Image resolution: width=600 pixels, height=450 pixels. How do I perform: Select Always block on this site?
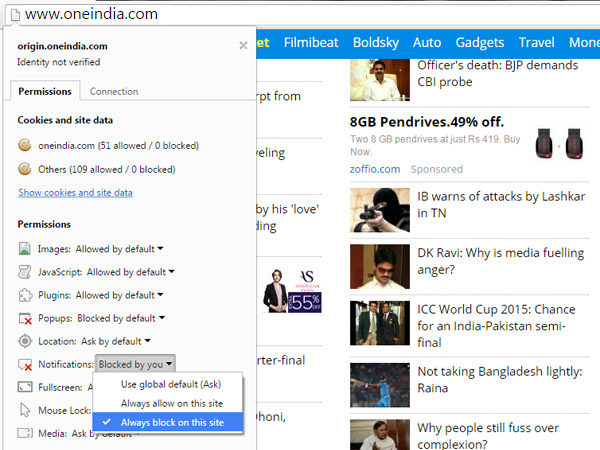click(173, 423)
